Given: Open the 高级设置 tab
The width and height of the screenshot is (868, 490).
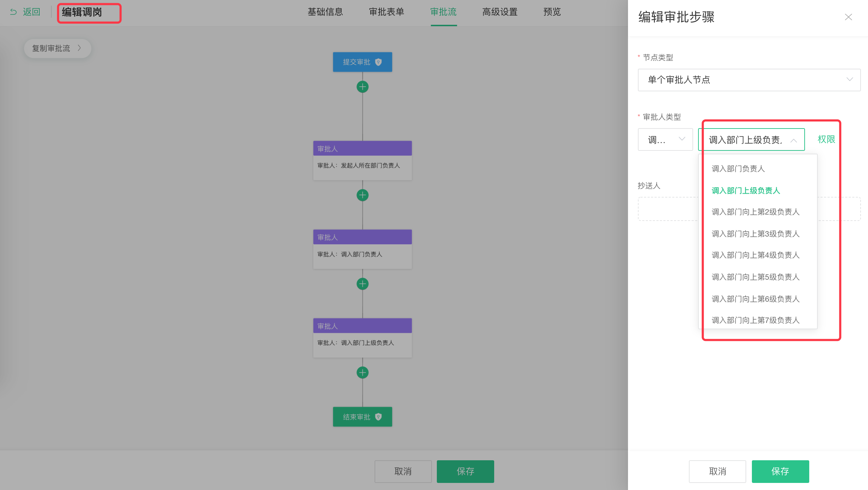Looking at the screenshot, I should click(x=499, y=12).
